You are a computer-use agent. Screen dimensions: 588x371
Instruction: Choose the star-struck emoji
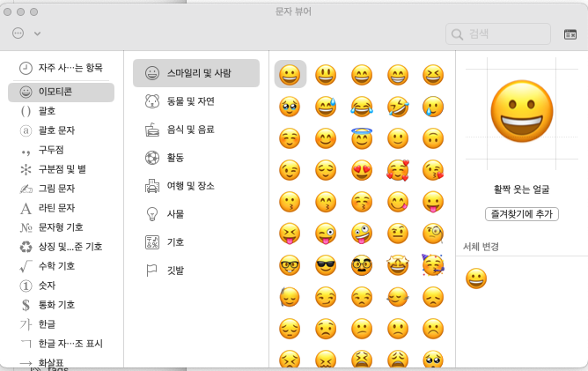coord(398,265)
